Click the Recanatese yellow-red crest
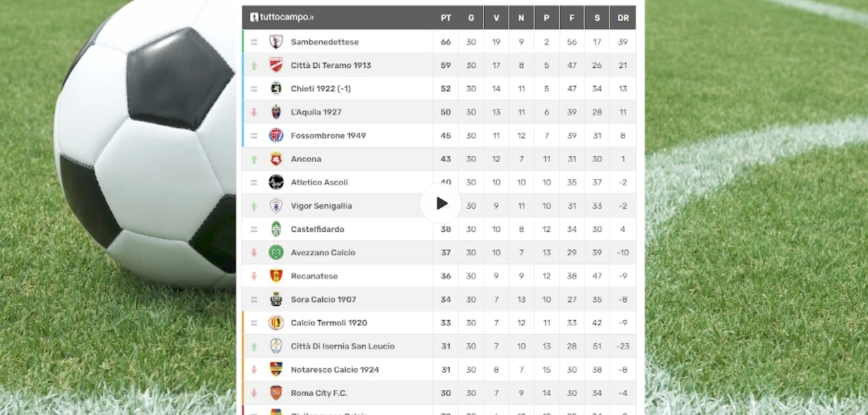This screenshot has width=868, height=415. coord(276,276)
